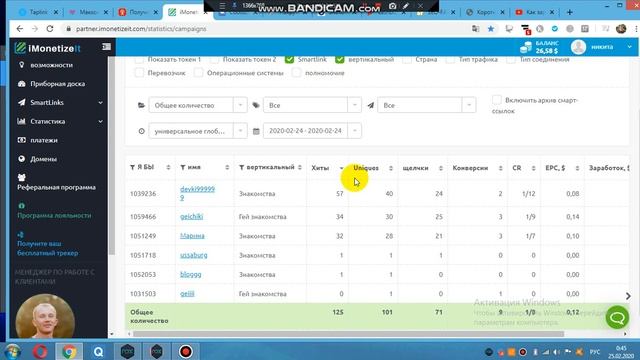This screenshot has height=360, width=640.
Task: Toggle the sidebar collapse hamburger icon
Action: (107, 47)
